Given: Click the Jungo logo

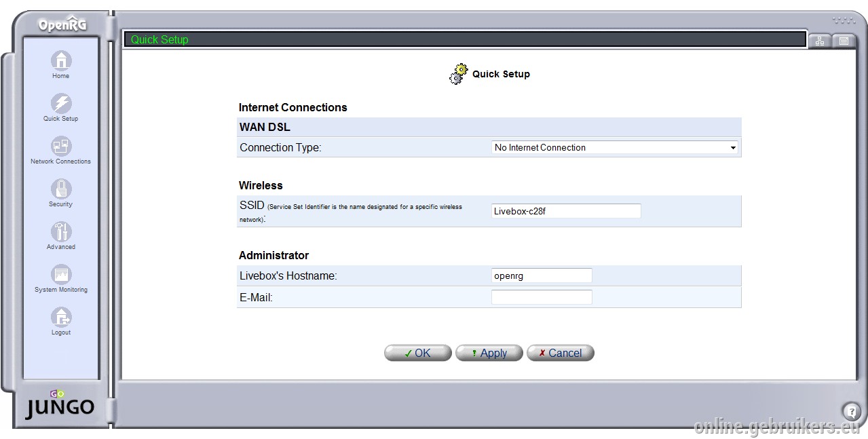Looking at the screenshot, I should point(60,404).
